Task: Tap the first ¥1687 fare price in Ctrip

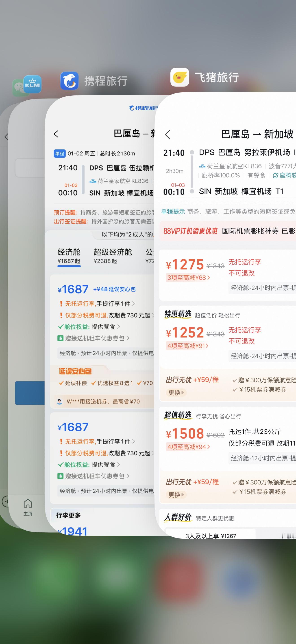Action: click(x=73, y=289)
